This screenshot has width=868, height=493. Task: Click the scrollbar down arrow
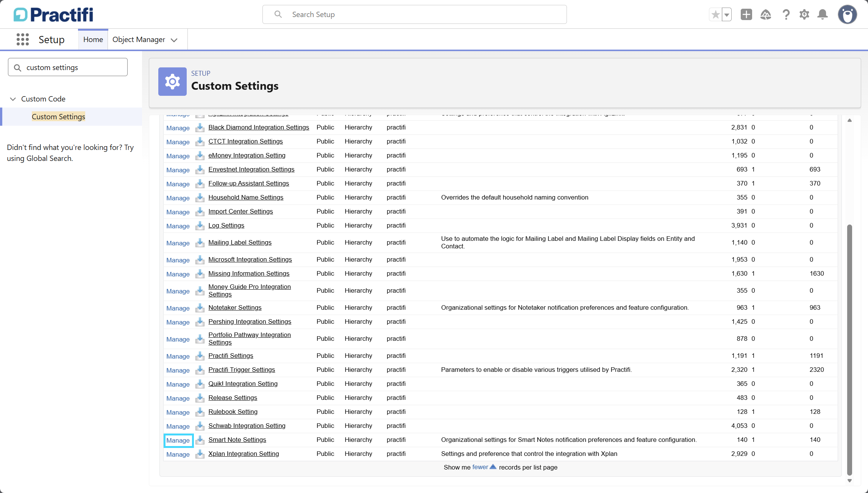849,481
